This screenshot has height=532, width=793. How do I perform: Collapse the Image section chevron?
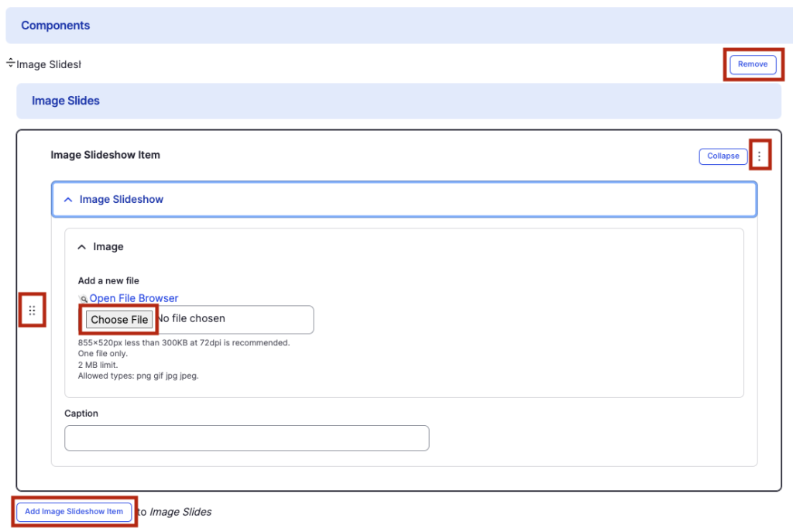click(82, 247)
